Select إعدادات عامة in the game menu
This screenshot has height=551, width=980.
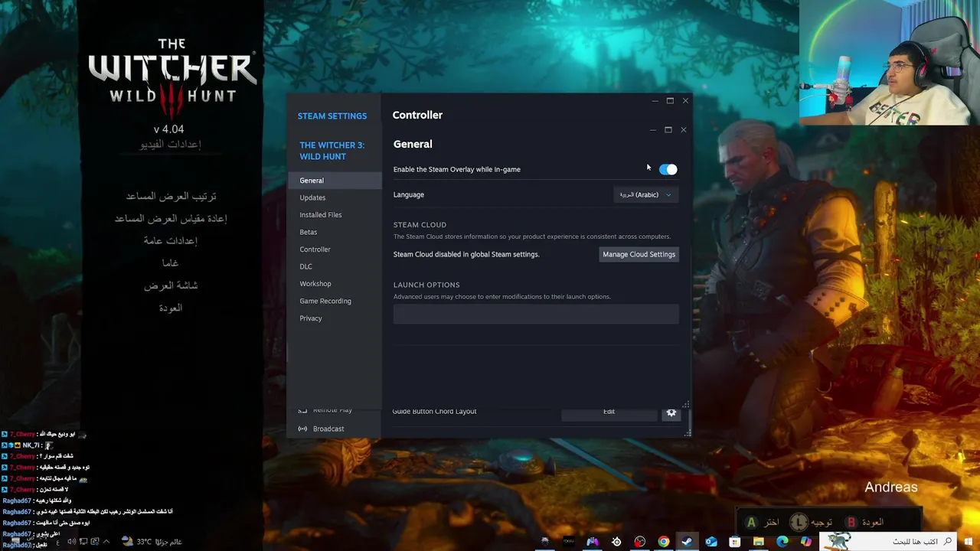tap(170, 240)
